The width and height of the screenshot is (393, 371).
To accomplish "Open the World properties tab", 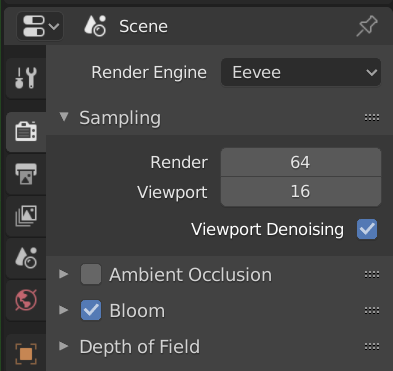I will (26, 300).
